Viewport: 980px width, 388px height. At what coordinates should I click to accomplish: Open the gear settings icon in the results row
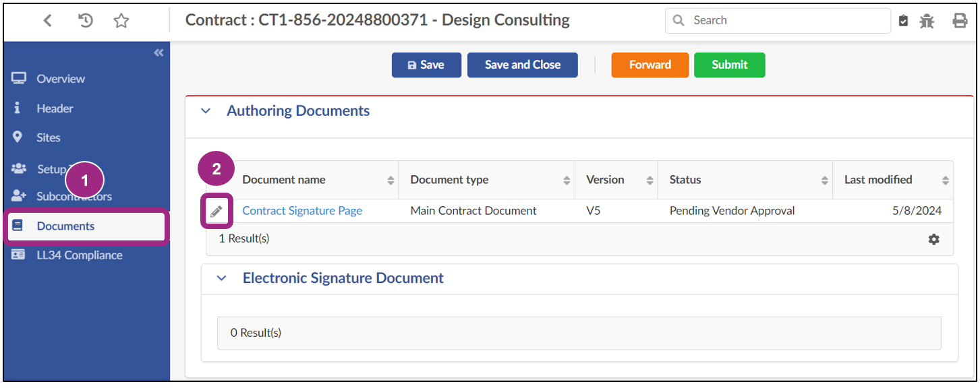coord(933,239)
